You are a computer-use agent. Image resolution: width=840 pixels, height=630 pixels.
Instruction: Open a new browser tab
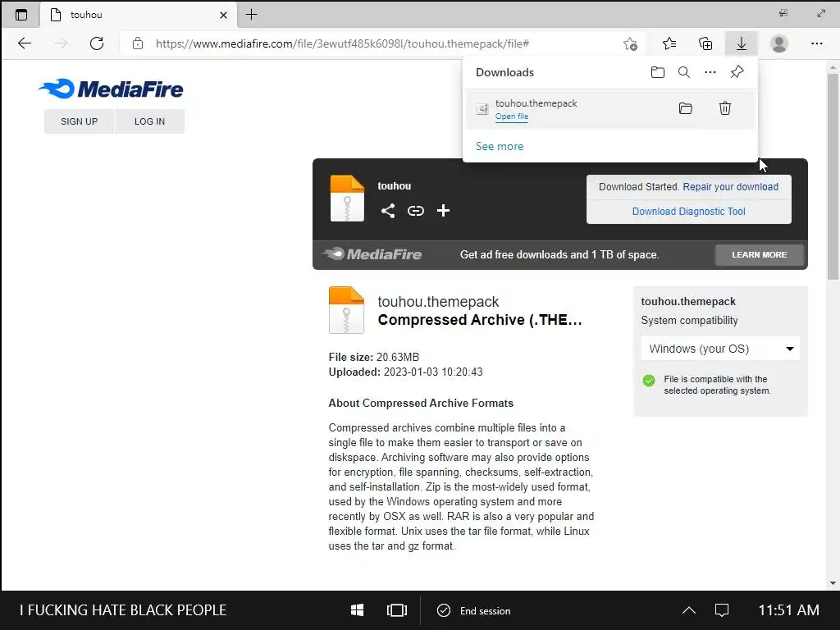[x=251, y=15]
